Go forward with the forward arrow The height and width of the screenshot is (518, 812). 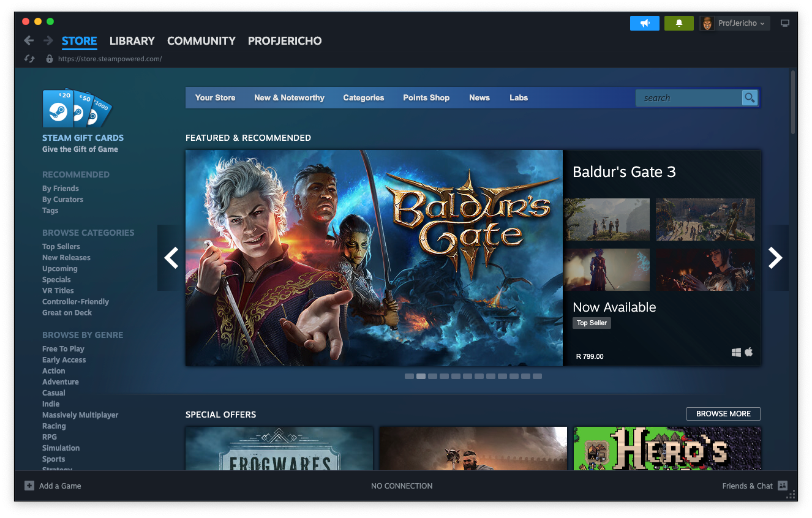pos(48,40)
